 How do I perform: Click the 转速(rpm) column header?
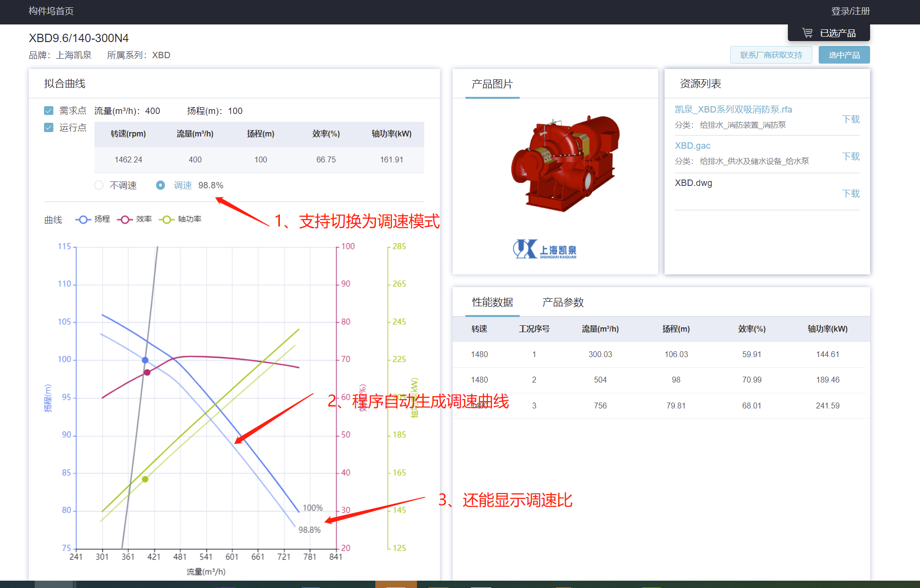tap(128, 134)
